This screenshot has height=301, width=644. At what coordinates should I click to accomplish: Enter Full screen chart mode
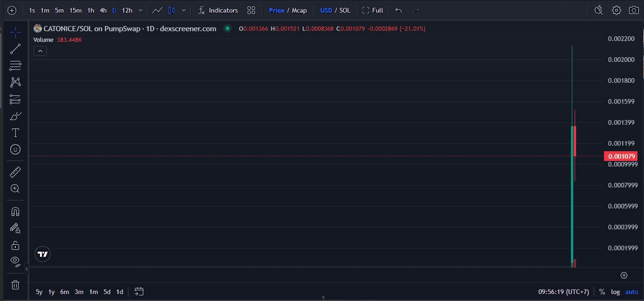pyautogui.click(x=373, y=10)
